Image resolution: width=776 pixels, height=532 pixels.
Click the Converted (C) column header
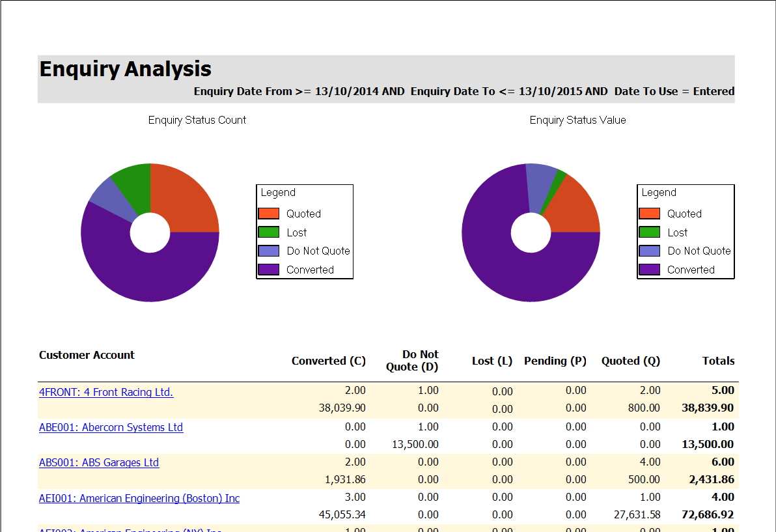point(328,361)
